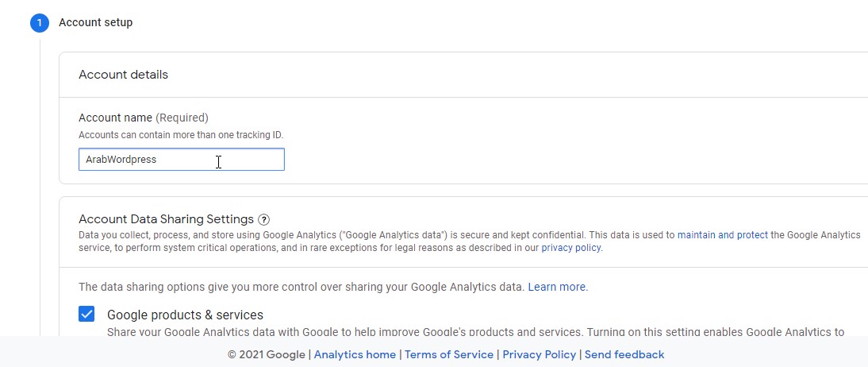Select the "Account setup" step label
The width and height of the screenshot is (868, 367).
tap(96, 22)
